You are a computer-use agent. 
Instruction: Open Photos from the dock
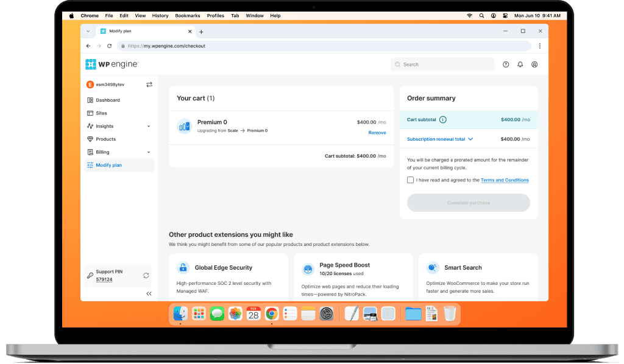(x=235, y=314)
